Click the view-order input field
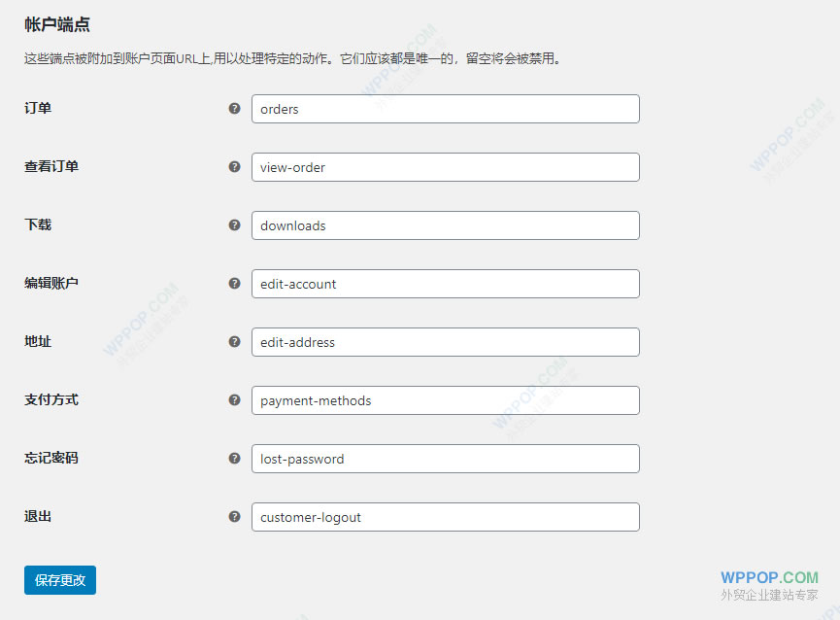 coord(445,167)
